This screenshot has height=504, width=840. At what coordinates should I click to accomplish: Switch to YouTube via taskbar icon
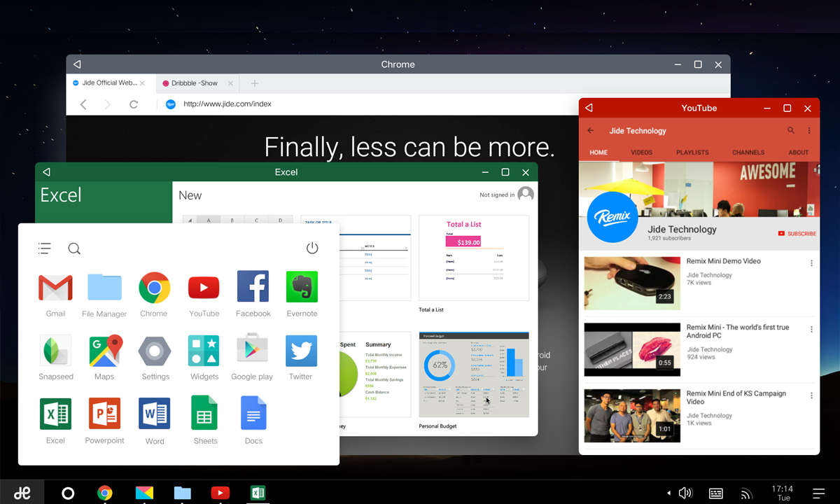220,493
